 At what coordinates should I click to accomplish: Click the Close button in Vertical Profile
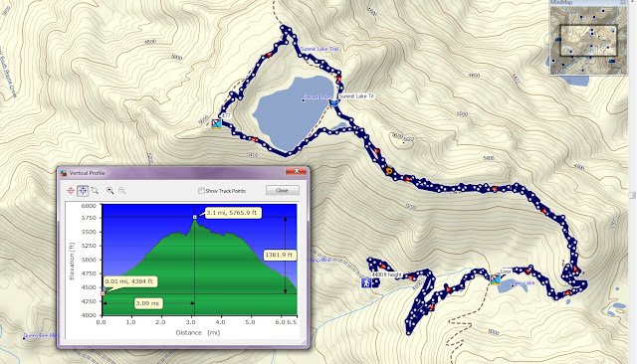283,190
